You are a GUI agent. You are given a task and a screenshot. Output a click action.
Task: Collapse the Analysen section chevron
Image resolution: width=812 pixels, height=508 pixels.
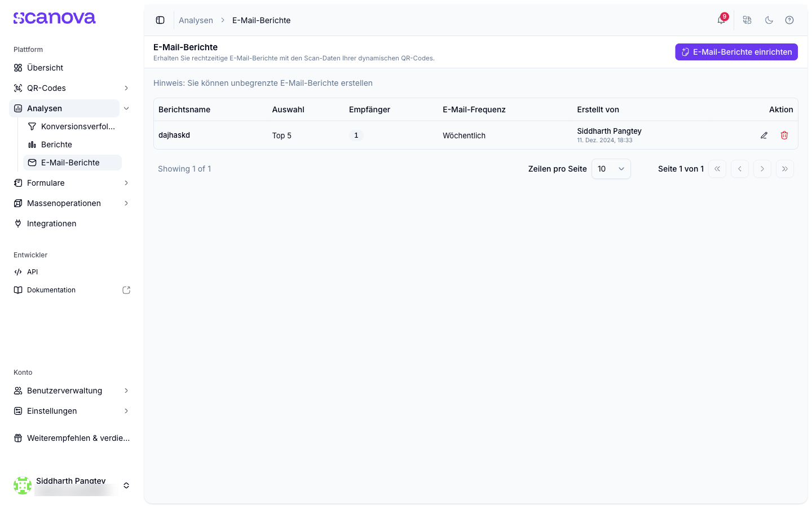point(126,108)
